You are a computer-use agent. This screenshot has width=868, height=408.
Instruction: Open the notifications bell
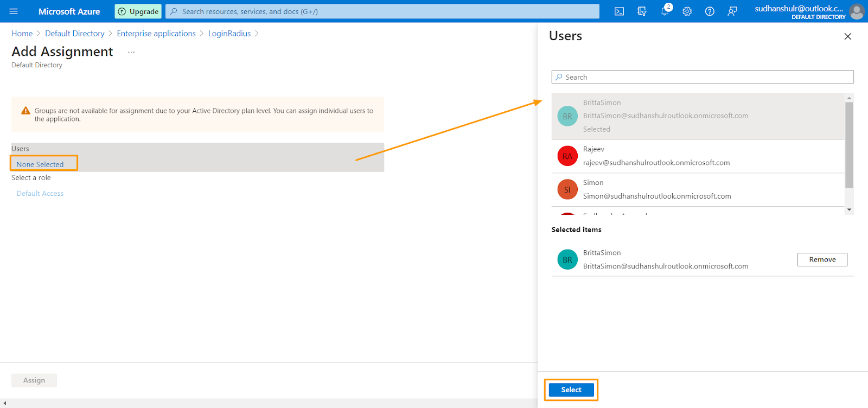coord(665,11)
